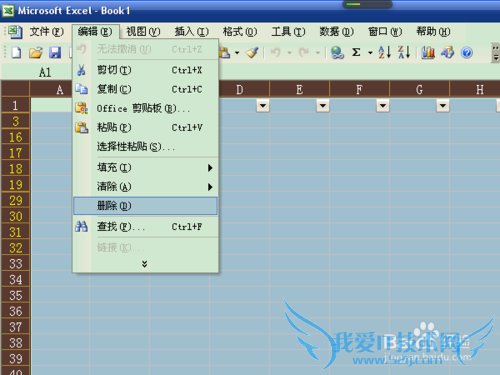The width and height of the screenshot is (500, 375).
Task: Expand the full Edit menu chevron
Action: coord(144,264)
